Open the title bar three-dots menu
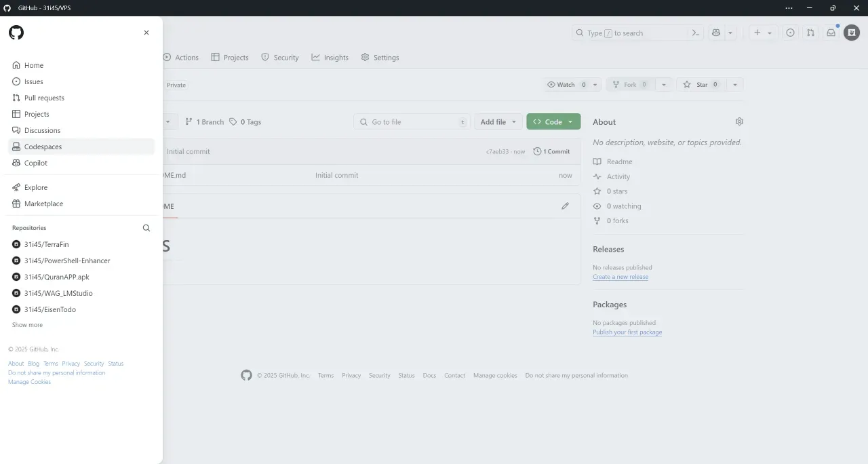The height and width of the screenshot is (464, 868). coord(789,8)
